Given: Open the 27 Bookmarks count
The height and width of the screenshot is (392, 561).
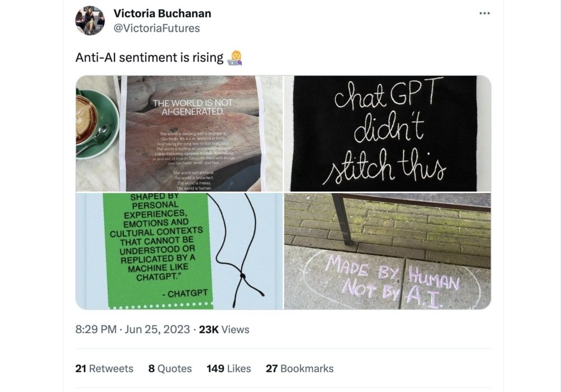Looking at the screenshot, I should click(300, 368).
